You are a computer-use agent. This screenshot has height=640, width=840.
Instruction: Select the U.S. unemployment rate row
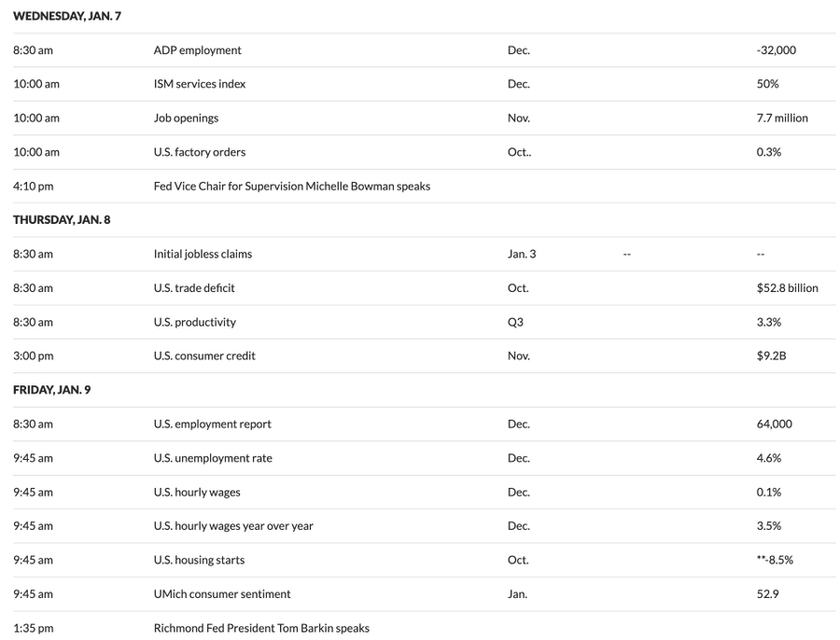point(213,458)
